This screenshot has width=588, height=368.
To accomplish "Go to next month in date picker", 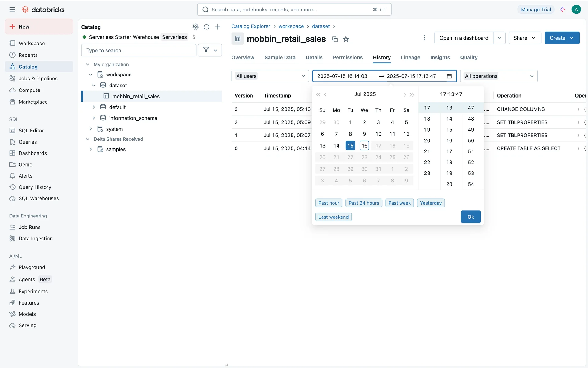I will tap(405, 94).
